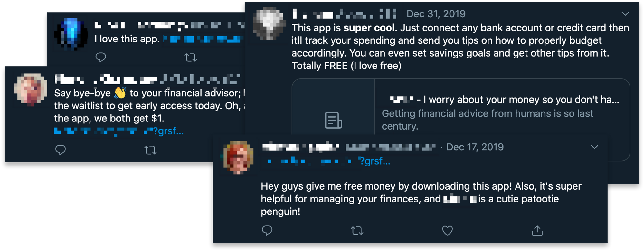644x251 pixels.
Task: Open dropdown menu on Dec 31, 2019 tweet
Action: (x=625, y=14)
